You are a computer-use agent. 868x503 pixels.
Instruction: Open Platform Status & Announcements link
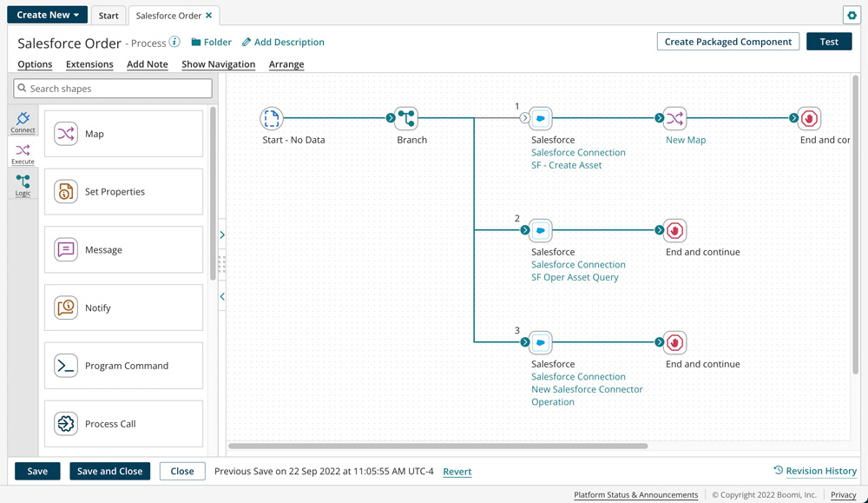pyautogui.click(x=635, y=494)
